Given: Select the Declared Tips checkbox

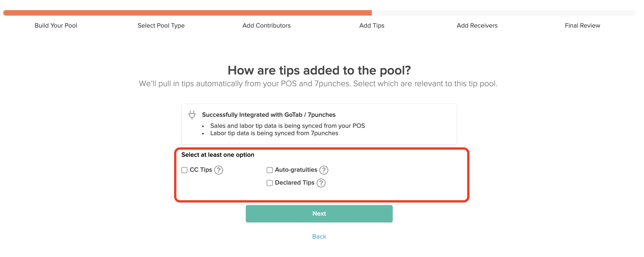Looking at the screenshot, I should pos(269,183).
